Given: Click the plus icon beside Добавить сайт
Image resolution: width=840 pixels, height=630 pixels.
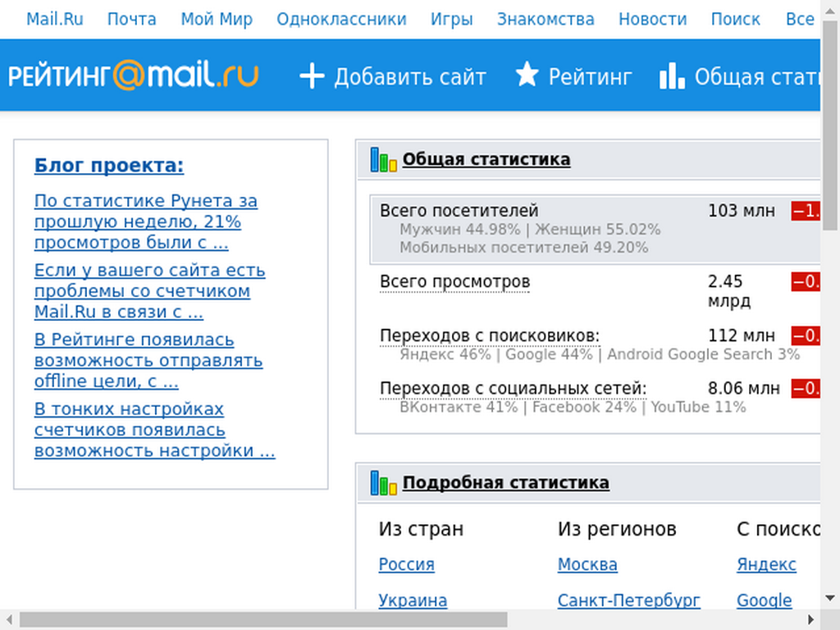Looking at the screenshot, I should coord(312,75).
